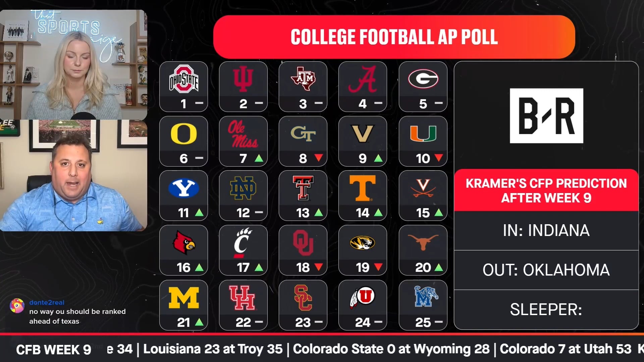Select the Indiana Hoosiers logo

[243, 79]
